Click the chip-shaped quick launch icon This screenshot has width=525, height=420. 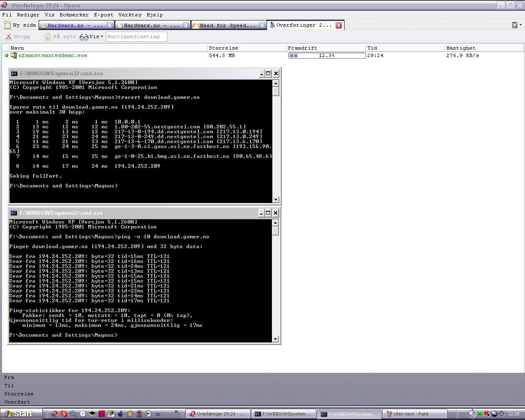[92, 414]
